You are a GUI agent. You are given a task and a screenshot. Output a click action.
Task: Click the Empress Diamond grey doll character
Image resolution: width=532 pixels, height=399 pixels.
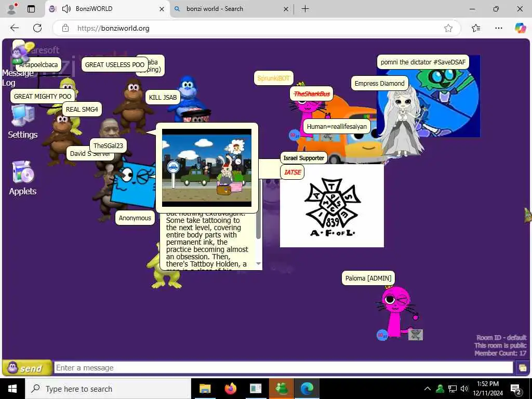point(402,122)
